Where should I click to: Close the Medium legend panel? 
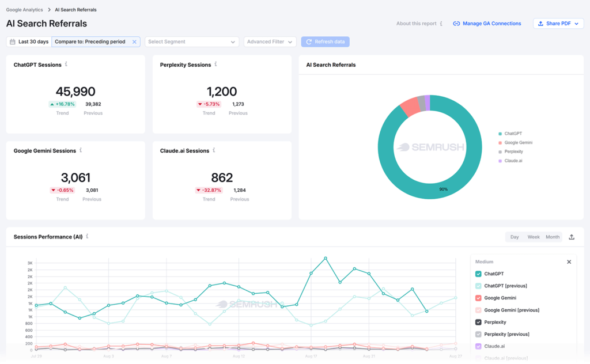coord(569,261)
